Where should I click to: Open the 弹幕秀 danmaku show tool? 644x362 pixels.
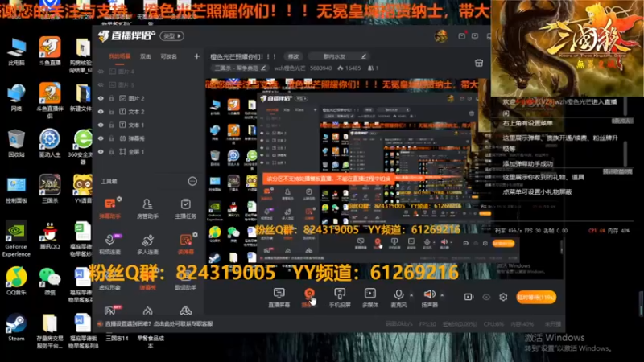point(147,280)
